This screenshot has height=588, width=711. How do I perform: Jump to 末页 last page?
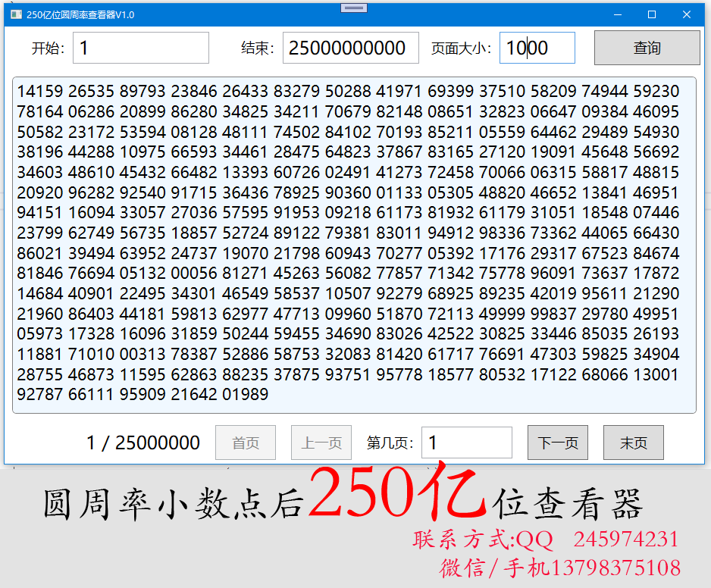(634, 443)
